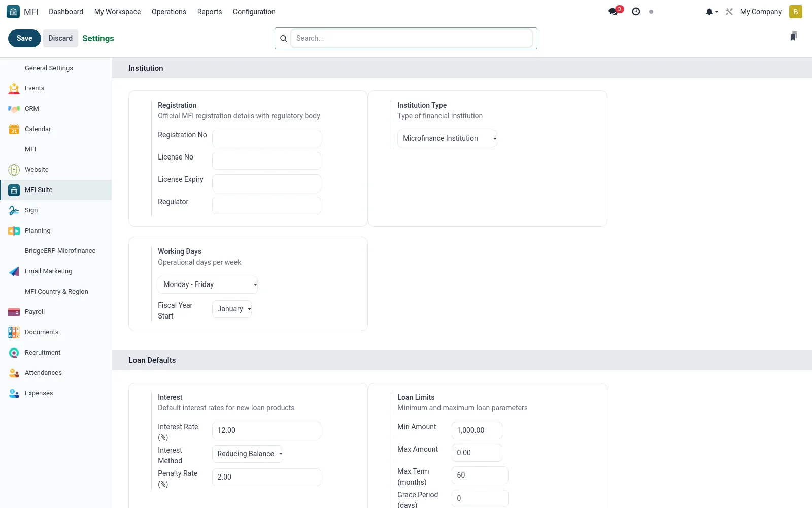
Task: Open Email Marketing settings from the sidebar
Action: tap(56, 271)
